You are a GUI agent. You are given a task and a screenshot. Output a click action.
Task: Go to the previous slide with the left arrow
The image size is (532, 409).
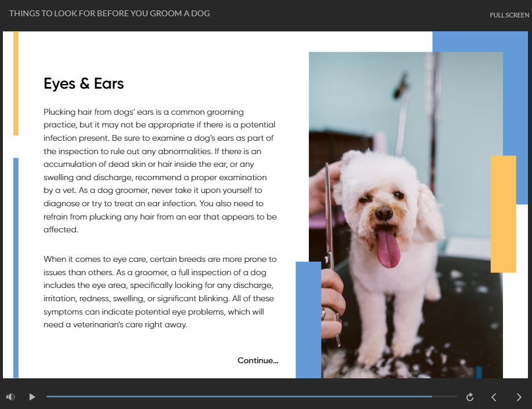[494, 397]
